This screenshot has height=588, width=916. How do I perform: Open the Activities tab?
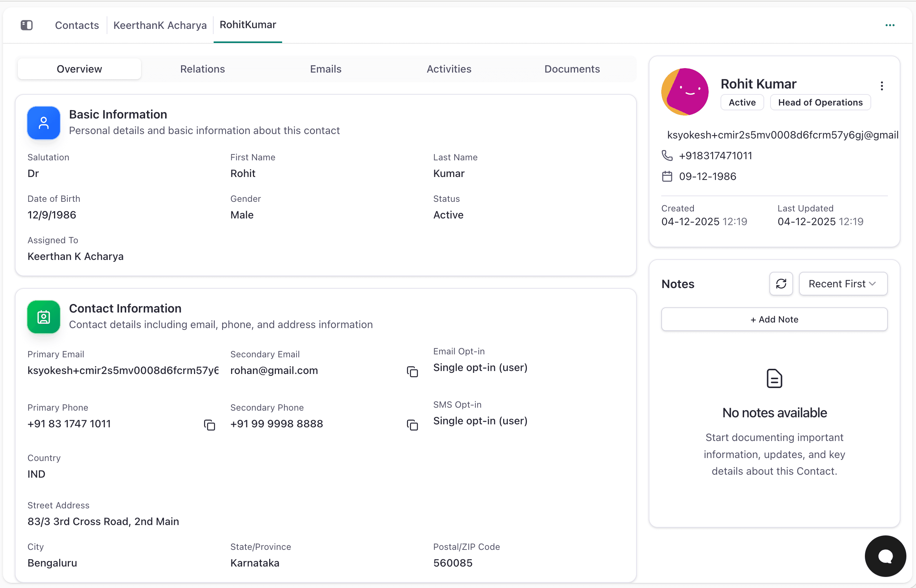449,69
